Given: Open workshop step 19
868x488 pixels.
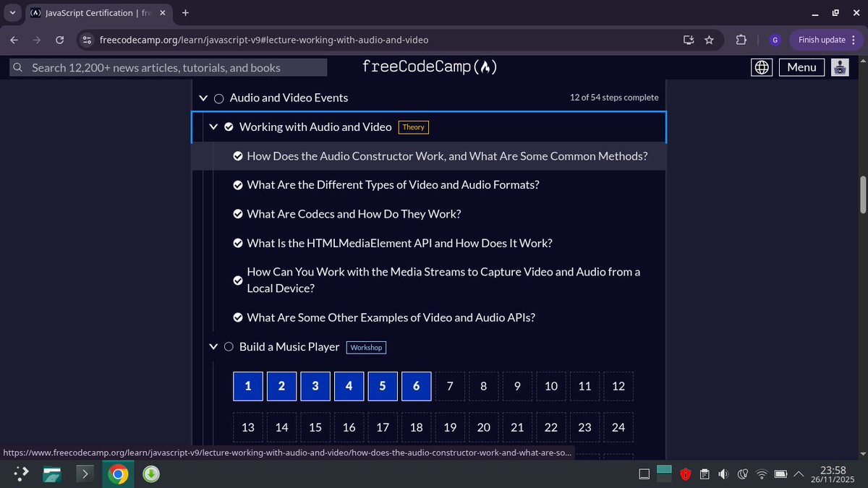Looking at the screenshot, I should click(450, 427).
